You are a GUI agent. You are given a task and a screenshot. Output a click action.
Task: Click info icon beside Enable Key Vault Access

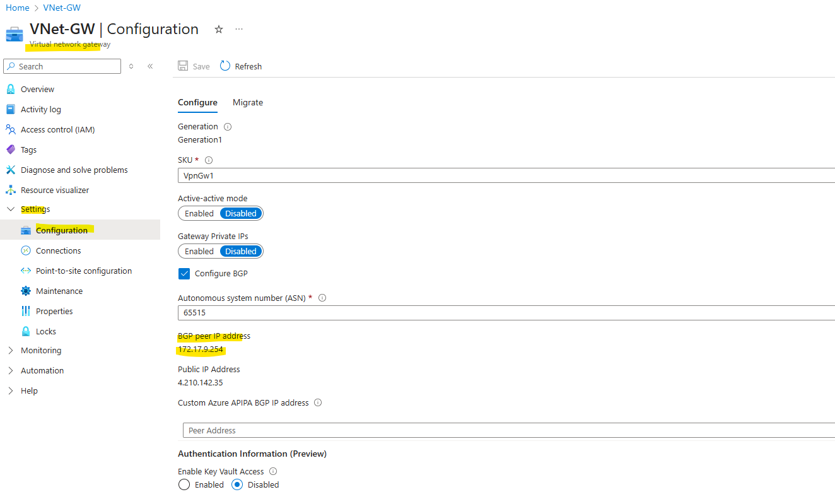click(273, 471)
